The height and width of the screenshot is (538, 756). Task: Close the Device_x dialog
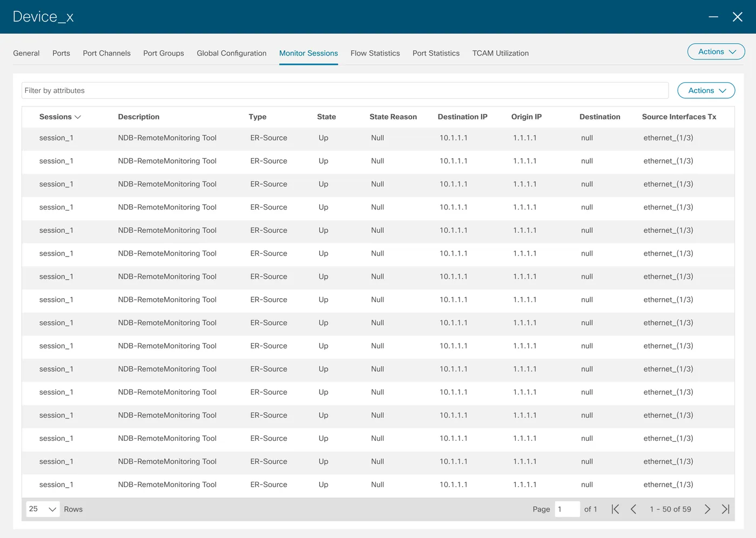[738, 17]
